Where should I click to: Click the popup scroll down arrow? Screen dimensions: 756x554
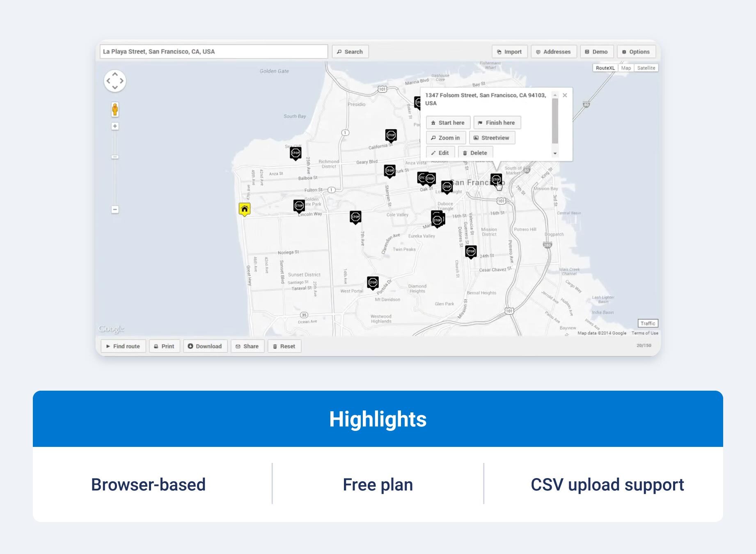555,153
